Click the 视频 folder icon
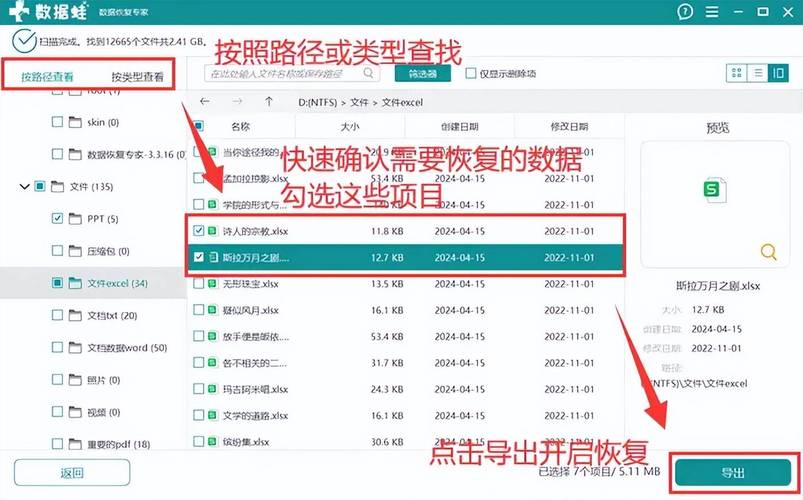 [x=75, y=412]
